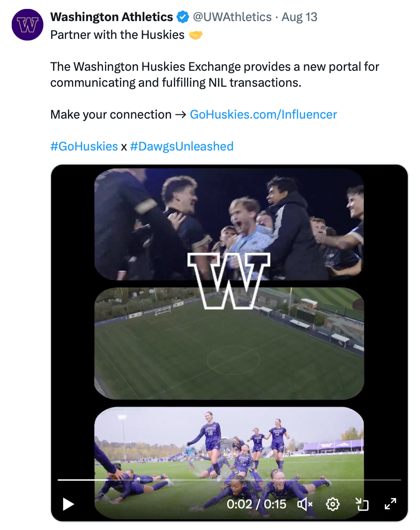The width and height of the screenshot is (420, 530).
Task: Open the GoHuskies.com/Influencer link
Action: 263,114
